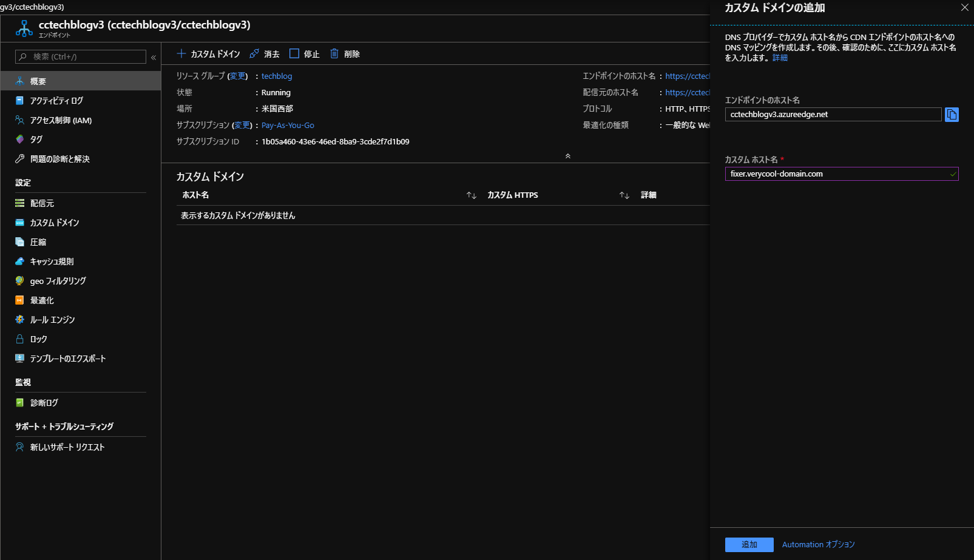Click the 消去 purge toolbar icon

254,54
